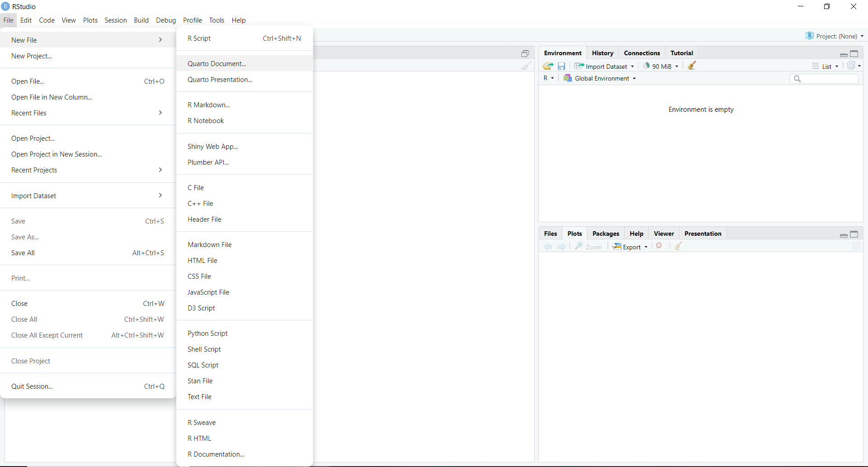This screenshot has width=868, height=467.
Task: Switch to the Tutorial tab
Action: [682, 53]
